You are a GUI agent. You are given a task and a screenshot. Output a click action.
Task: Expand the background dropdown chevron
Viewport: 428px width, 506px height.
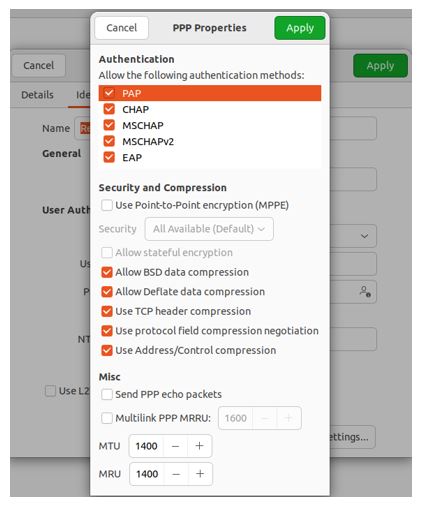[x=364, y=236]
